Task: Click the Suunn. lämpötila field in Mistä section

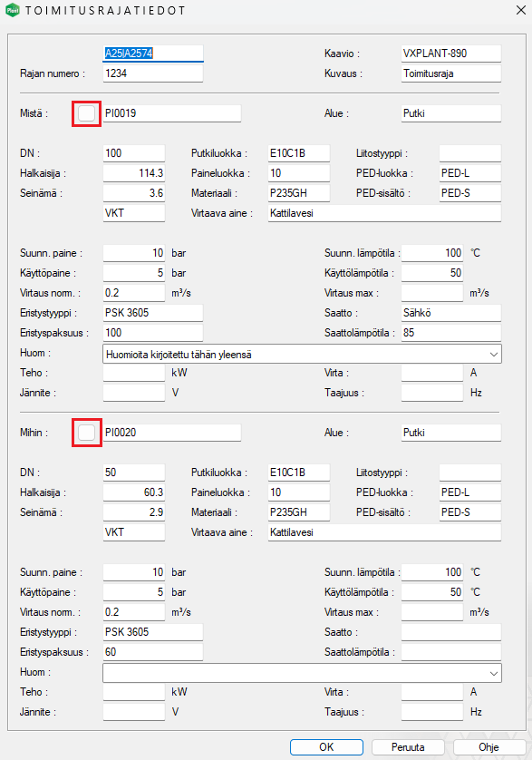Action: (432, 253)
